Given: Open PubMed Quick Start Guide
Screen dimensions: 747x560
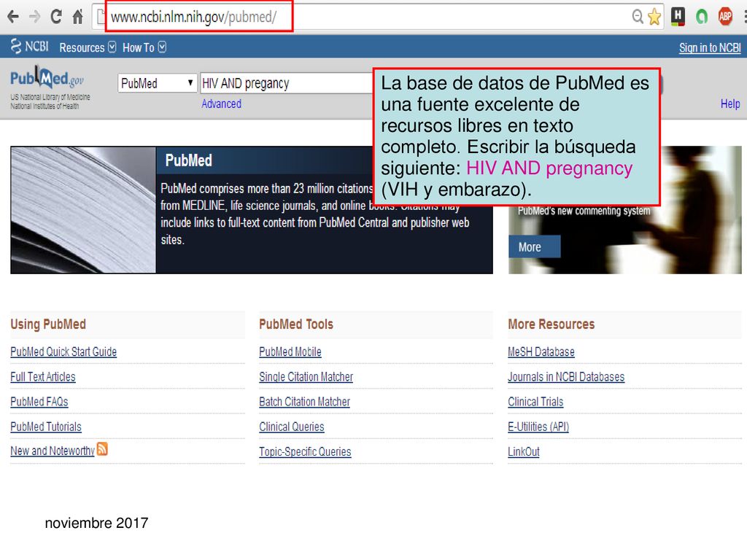Looking at the screenshot, I should [x=63, y=351].
